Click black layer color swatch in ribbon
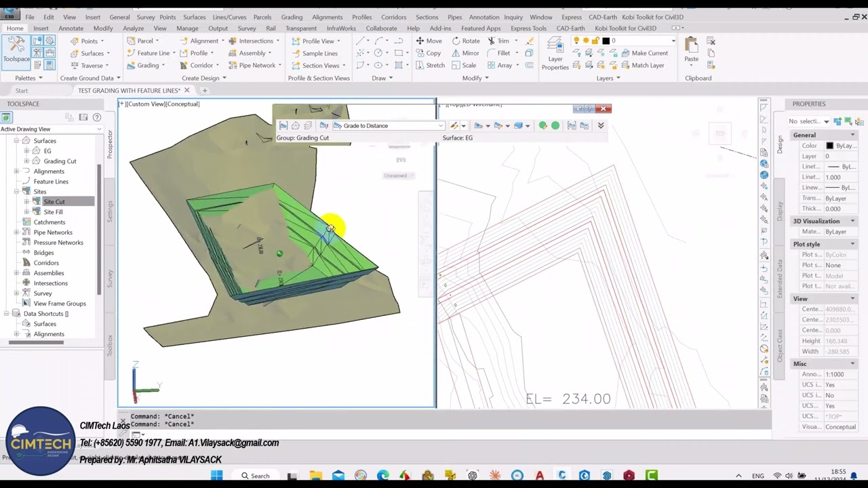The image size is (868, 488). click(x=606, y=41)
